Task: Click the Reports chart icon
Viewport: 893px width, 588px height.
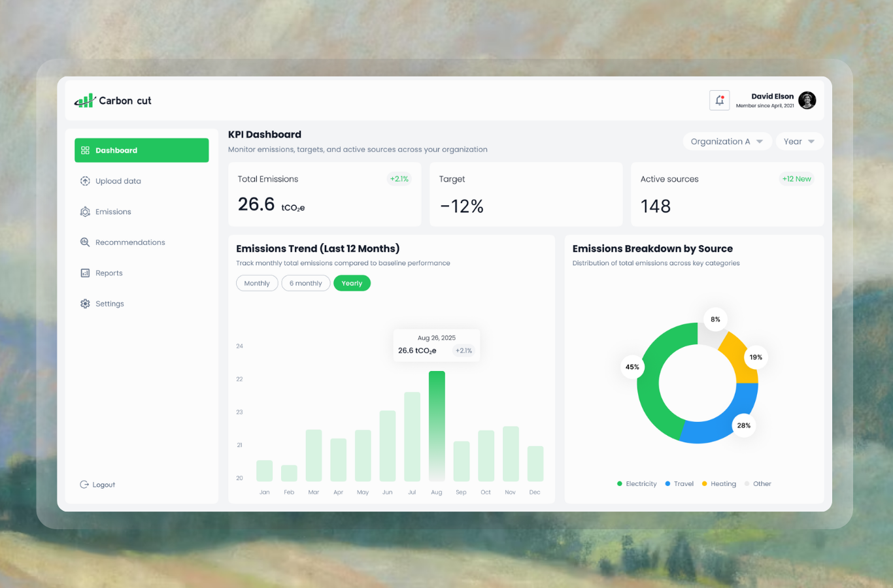Action: point(85,273)
